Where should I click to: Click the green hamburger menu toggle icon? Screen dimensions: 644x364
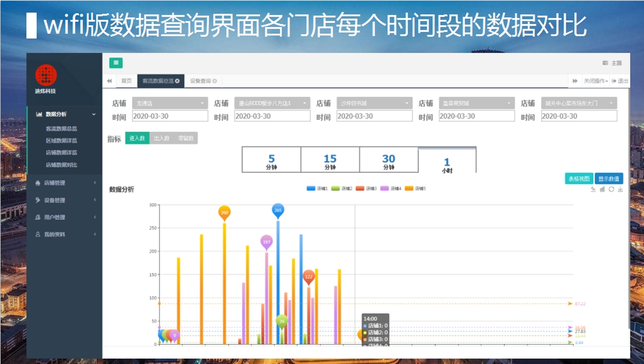(x=116, y=63)
